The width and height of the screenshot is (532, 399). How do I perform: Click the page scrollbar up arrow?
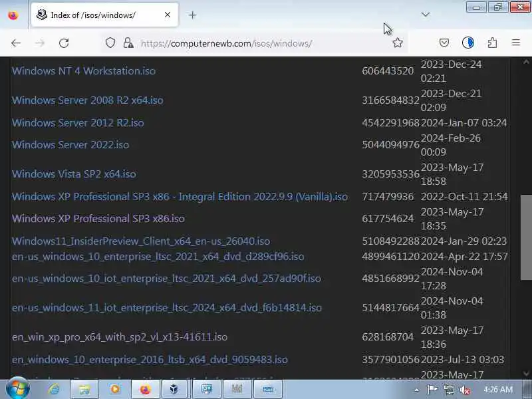pos(526,62)
